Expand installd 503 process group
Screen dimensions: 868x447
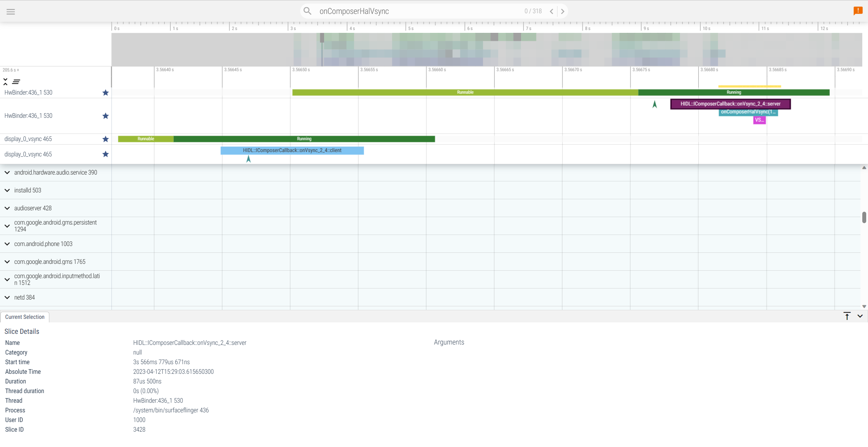(x=7, y=190)
